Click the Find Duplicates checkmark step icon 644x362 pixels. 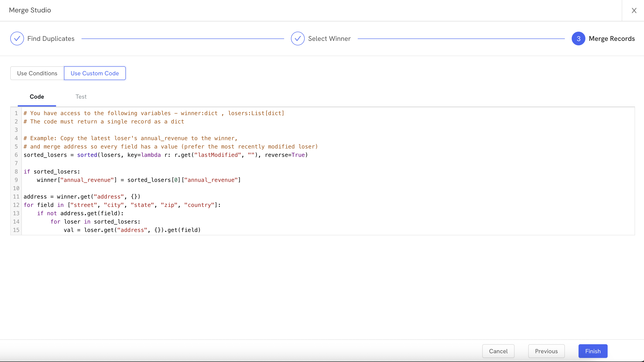(17, 39)
